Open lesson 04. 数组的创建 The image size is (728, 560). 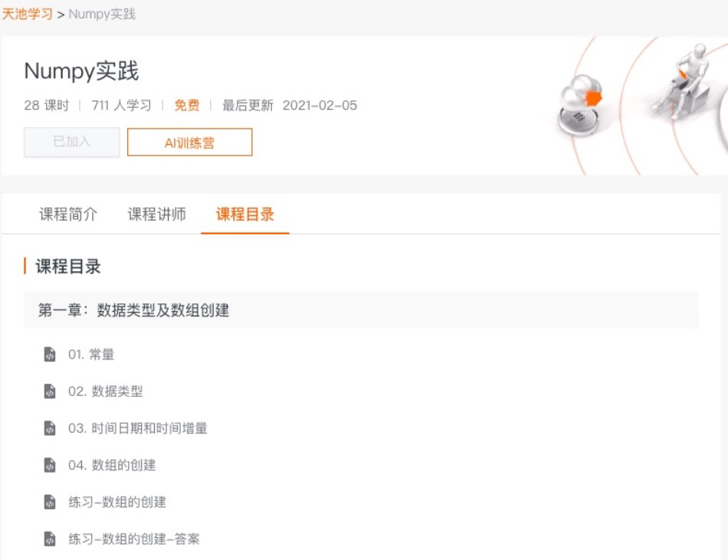point(112,465)
